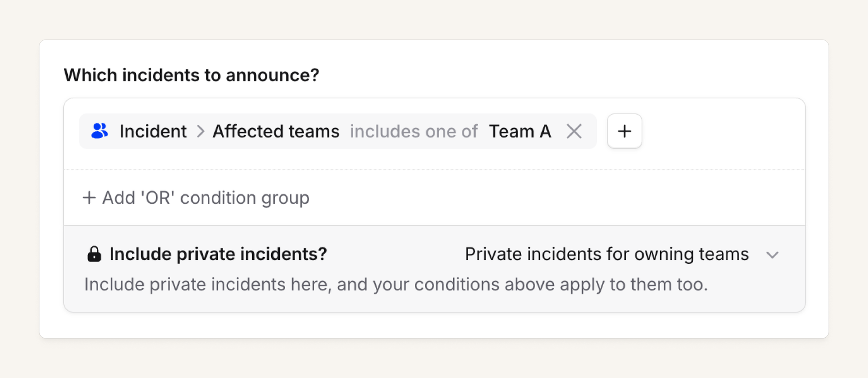This screenshot has width=868, height=378.
Task: Click the plus icon before Add 'OR' condition
Action: point(89,198)
